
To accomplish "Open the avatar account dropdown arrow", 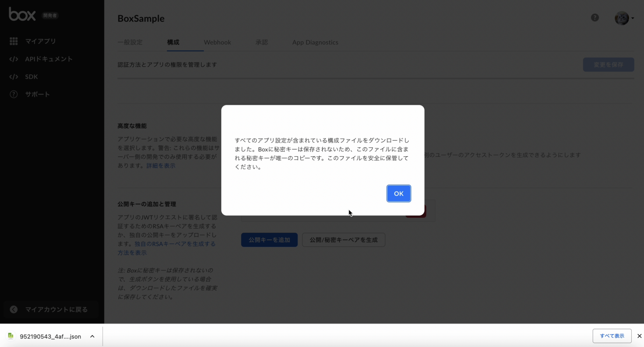I will [632, 18].
